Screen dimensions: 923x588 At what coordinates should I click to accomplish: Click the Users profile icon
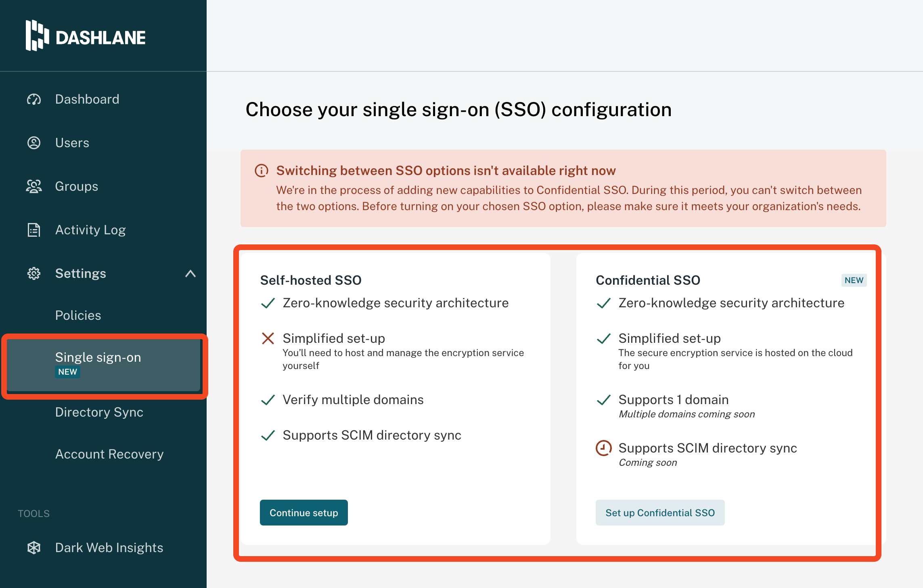click(x=34, y=143)
